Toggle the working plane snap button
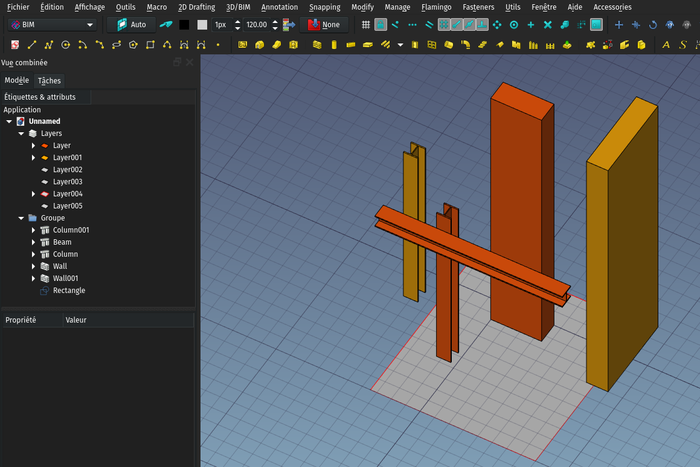The image size is (700, 467). 596,24
